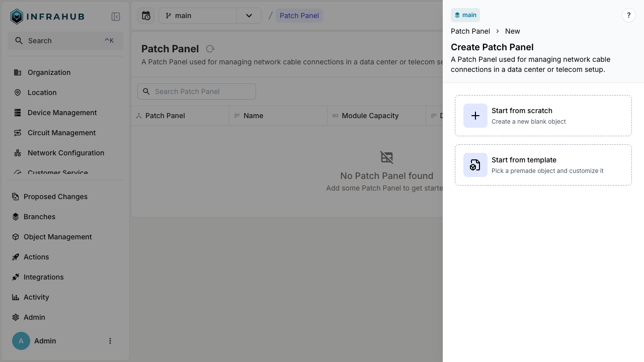Click the Module Capacity column header

[370, 116]
